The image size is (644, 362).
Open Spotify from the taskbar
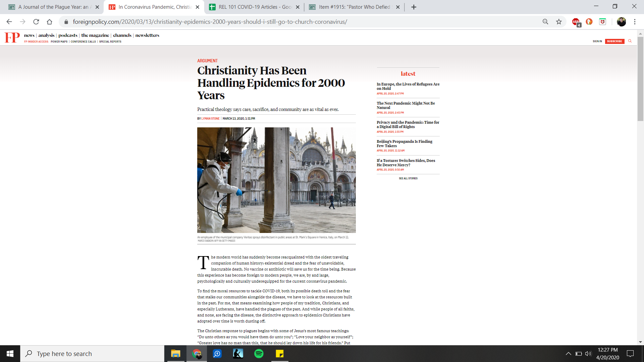pos(259,354)
